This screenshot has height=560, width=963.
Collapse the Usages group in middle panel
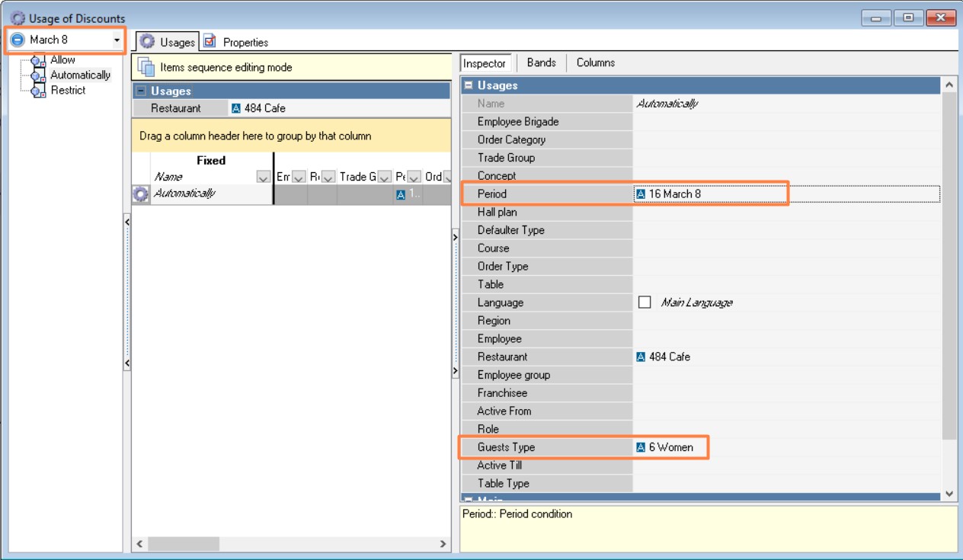click(141, 91)
